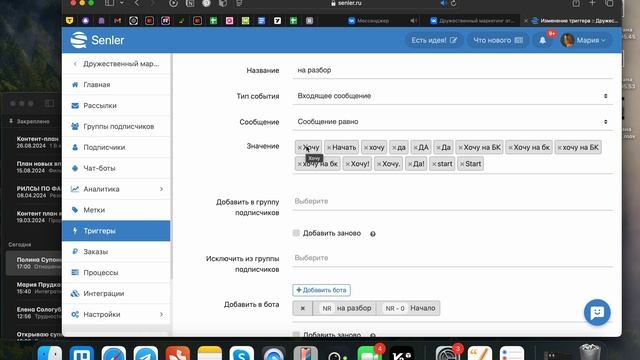Screen dimensions: 640x360
Task: Show Safari tab overview
Action: [x=609, y=3]
